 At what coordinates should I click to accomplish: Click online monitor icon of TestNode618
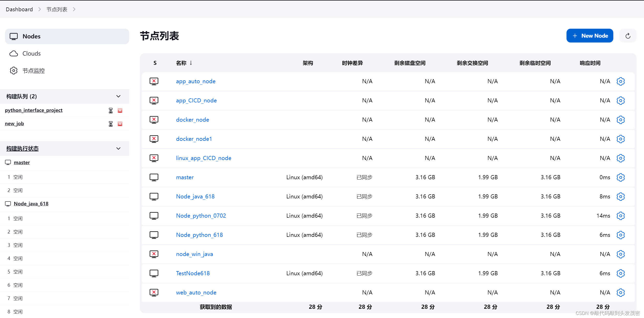click(154, 273)
